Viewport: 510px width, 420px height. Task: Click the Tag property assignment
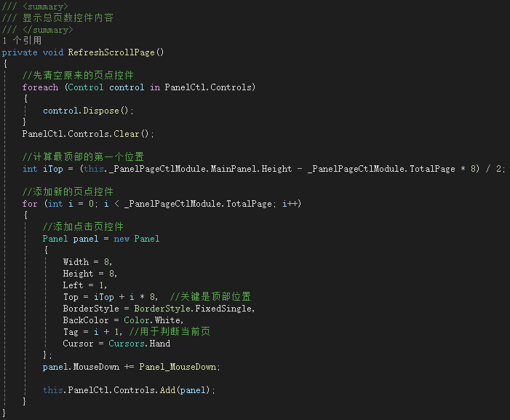click(71, 332)
